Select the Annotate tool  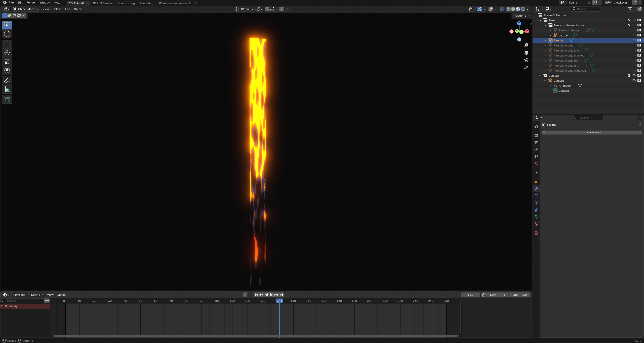click(x=7, y=80)
